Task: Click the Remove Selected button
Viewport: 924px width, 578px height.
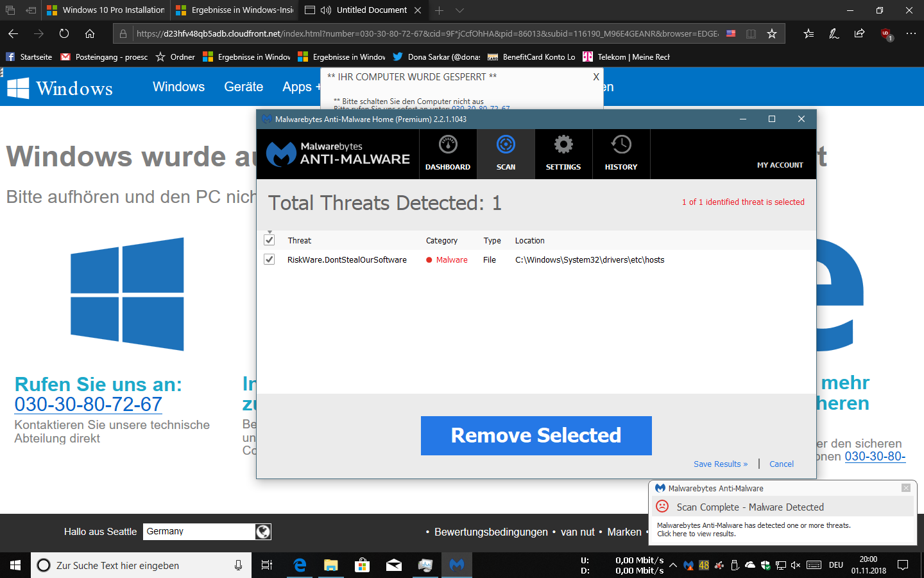Action: (x=536, y=435)
